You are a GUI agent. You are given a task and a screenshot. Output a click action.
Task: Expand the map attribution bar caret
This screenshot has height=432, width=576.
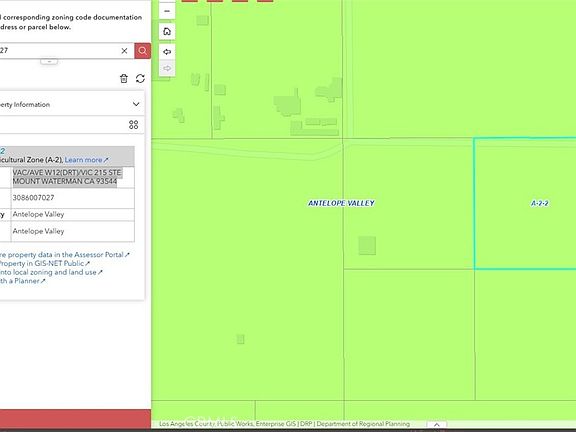point(436,424)
